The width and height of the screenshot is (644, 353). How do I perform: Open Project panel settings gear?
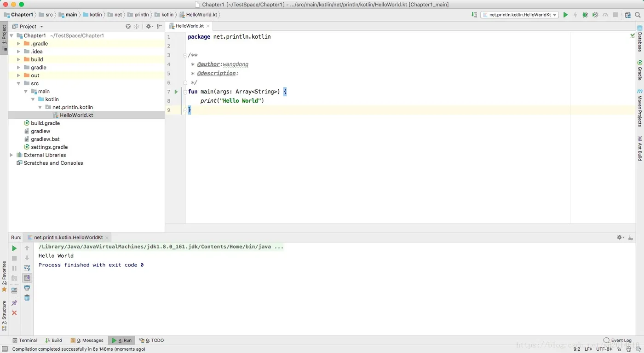tap(149, 26)
